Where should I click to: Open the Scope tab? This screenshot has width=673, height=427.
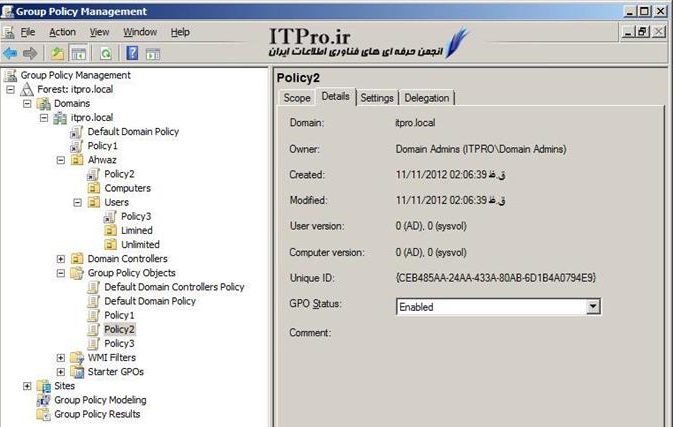(x=296, y=97)
